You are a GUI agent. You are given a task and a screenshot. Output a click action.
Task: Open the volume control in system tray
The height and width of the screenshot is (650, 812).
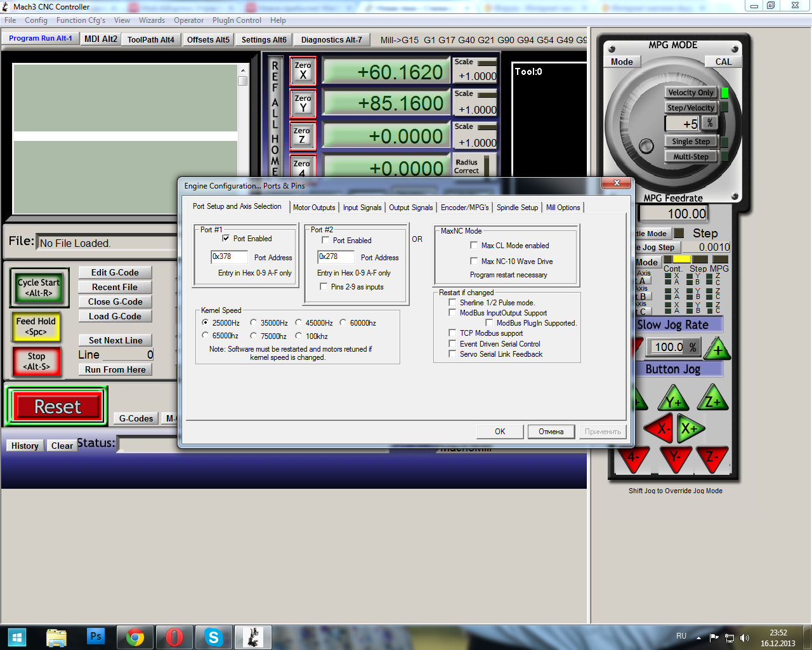(745, 638)
